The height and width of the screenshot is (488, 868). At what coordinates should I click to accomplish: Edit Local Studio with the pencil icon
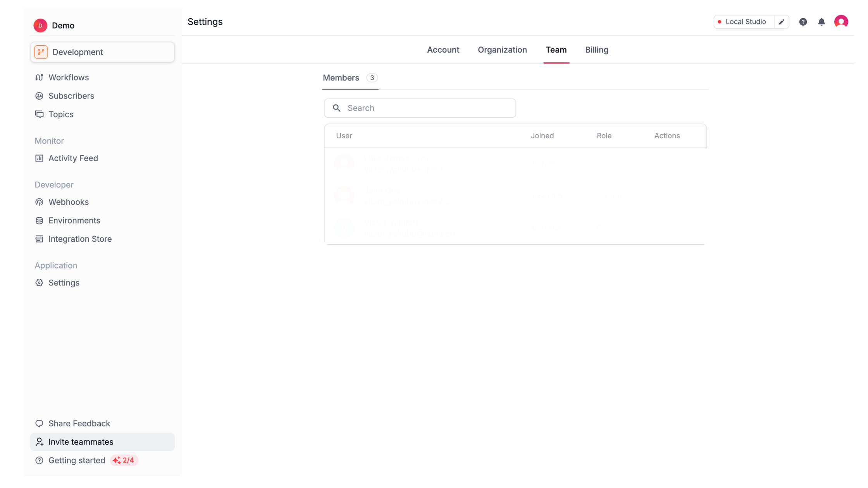click(x=782, y=22)
